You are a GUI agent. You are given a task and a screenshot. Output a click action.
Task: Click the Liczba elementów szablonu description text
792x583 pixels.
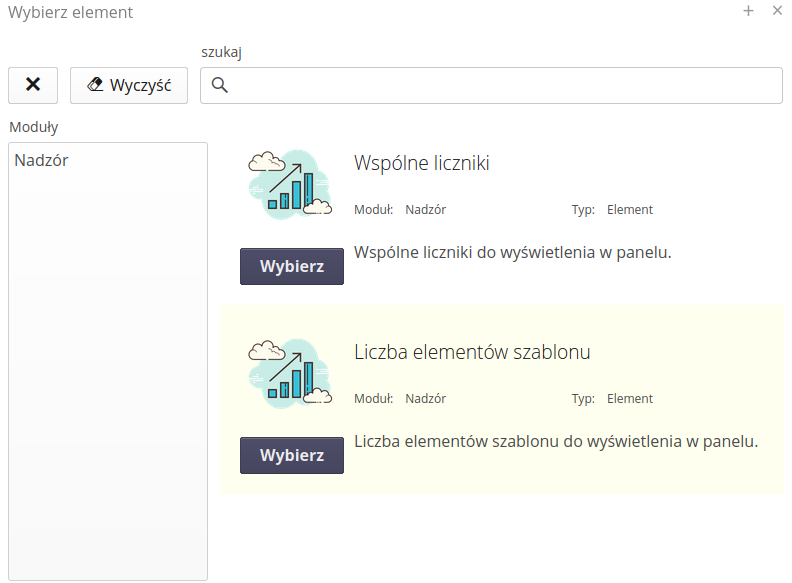point(556,441)
